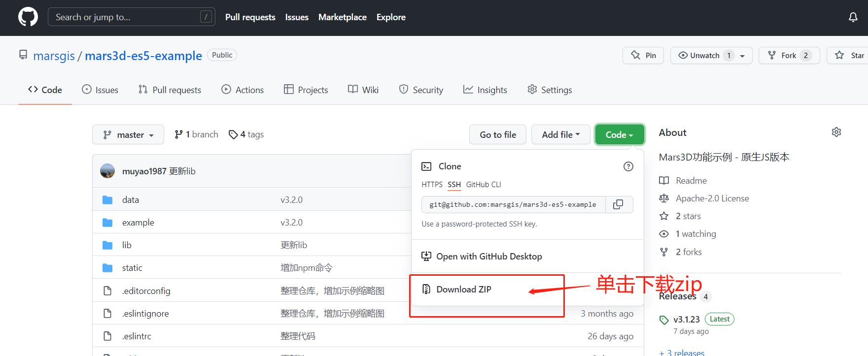
Task: Expand the Add file dropdown
Action: [x=561, y=134]
